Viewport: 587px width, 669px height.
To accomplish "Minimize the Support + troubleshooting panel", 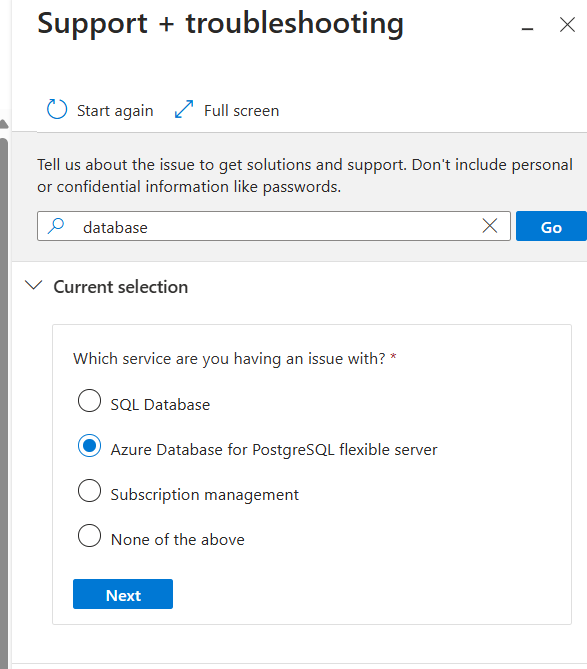I will [527, 29].
